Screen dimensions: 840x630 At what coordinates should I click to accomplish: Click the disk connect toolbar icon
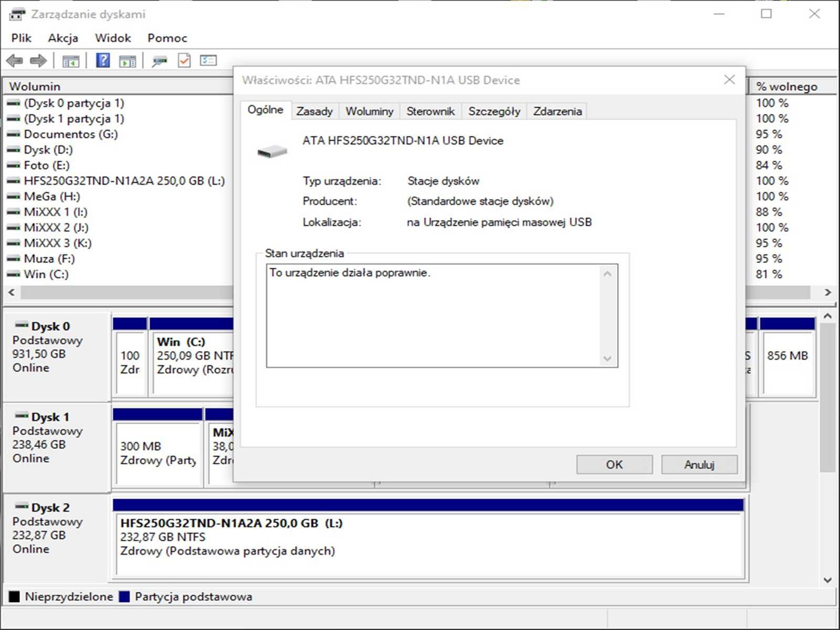[x=160, y=61]
